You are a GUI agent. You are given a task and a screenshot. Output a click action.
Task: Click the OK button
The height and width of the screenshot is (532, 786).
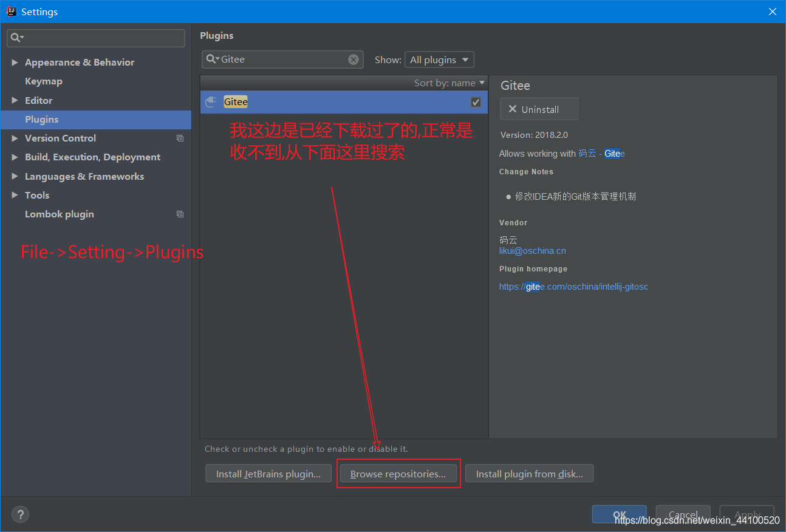tap(620, 514)
